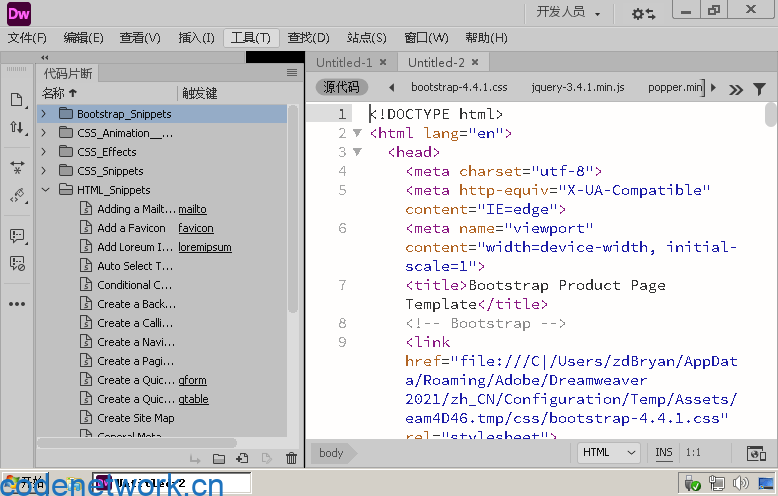Open related file popper.min
Viewport: 778px width, 496px height.
(675, 87)
